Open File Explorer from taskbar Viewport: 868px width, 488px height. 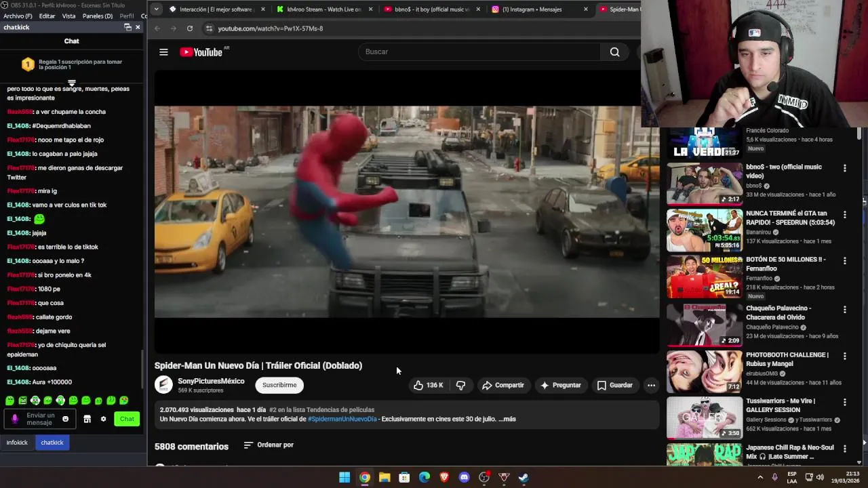click(384, 477)
